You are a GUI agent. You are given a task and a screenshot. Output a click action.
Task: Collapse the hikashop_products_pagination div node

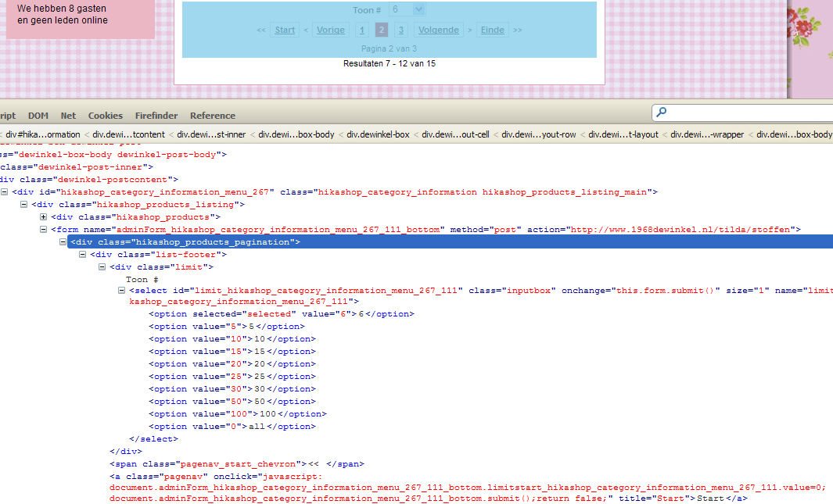point(63,242)
